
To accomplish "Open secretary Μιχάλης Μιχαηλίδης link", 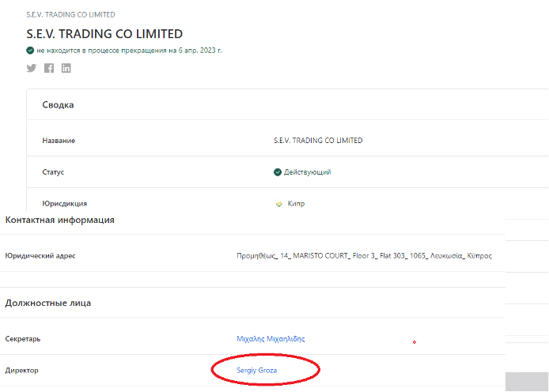I will click(271, 339).
